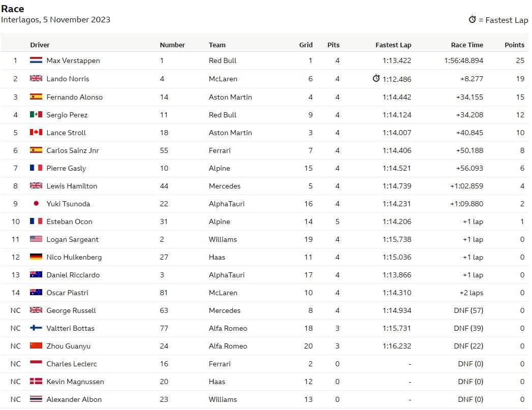Screen dimensions: 532x410
Task: Click the Points column header
Action: point(514,45)
